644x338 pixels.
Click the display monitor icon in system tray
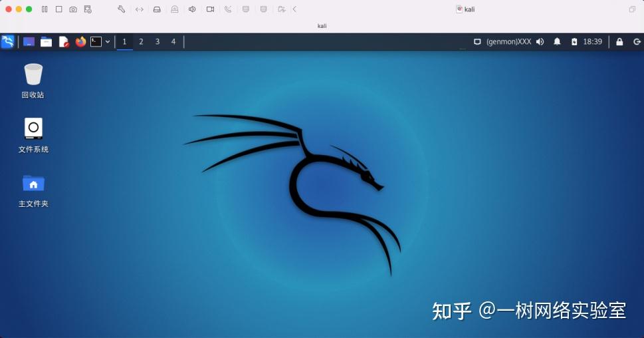pos(477,41)
